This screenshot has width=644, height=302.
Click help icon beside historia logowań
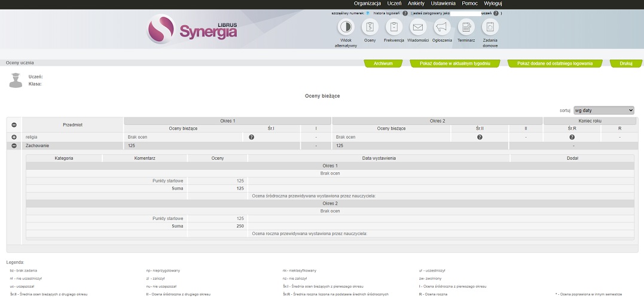405,13
